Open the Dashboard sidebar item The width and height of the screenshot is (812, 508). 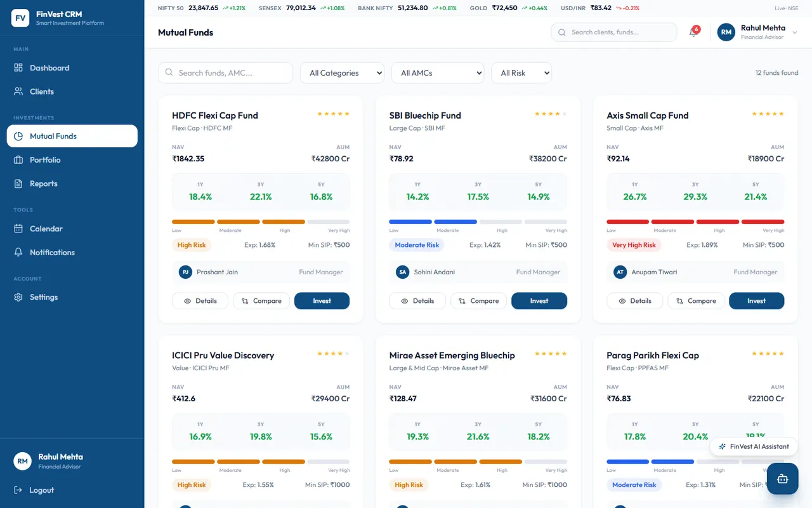pyautogui.click(x=72, y=68)
